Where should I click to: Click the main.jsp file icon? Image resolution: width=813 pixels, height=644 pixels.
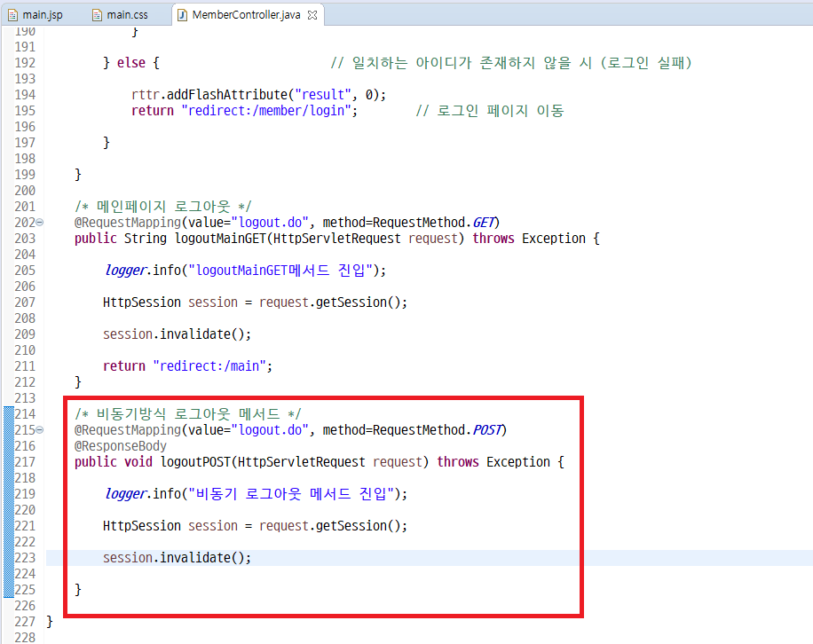coord(13,15)
